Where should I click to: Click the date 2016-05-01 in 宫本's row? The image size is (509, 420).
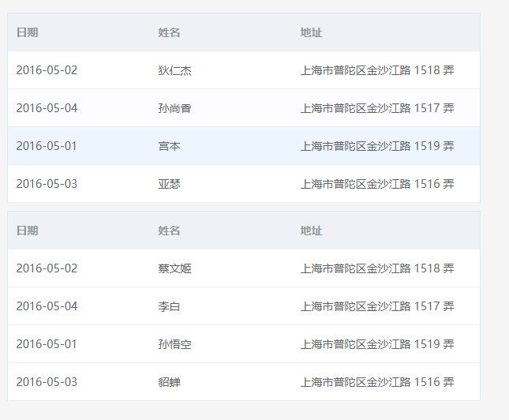click(47, 146)
